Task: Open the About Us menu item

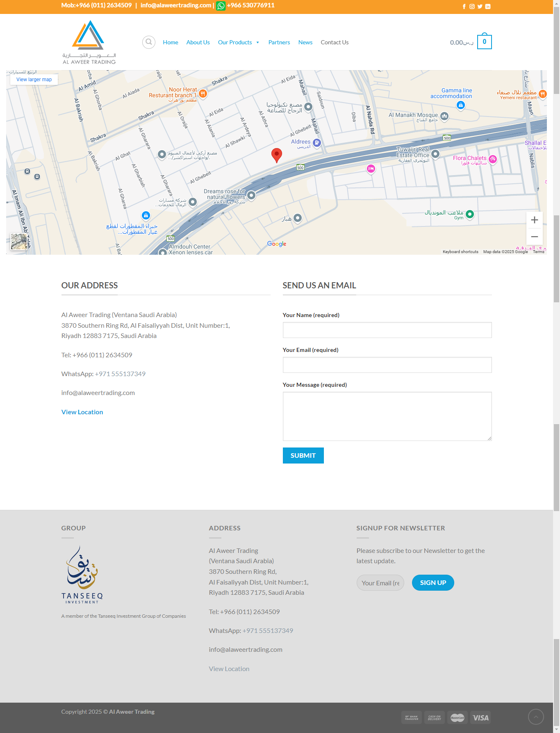Action: (198, 42)
